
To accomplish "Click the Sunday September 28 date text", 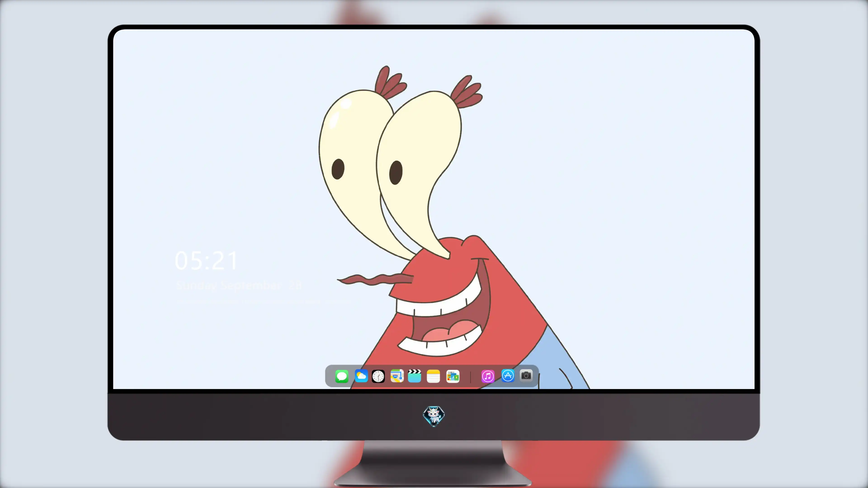I will coord(239,286).
